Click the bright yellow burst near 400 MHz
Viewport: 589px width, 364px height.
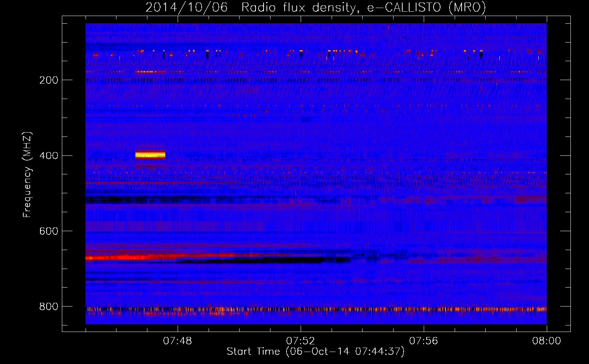[x=150, y=155]
